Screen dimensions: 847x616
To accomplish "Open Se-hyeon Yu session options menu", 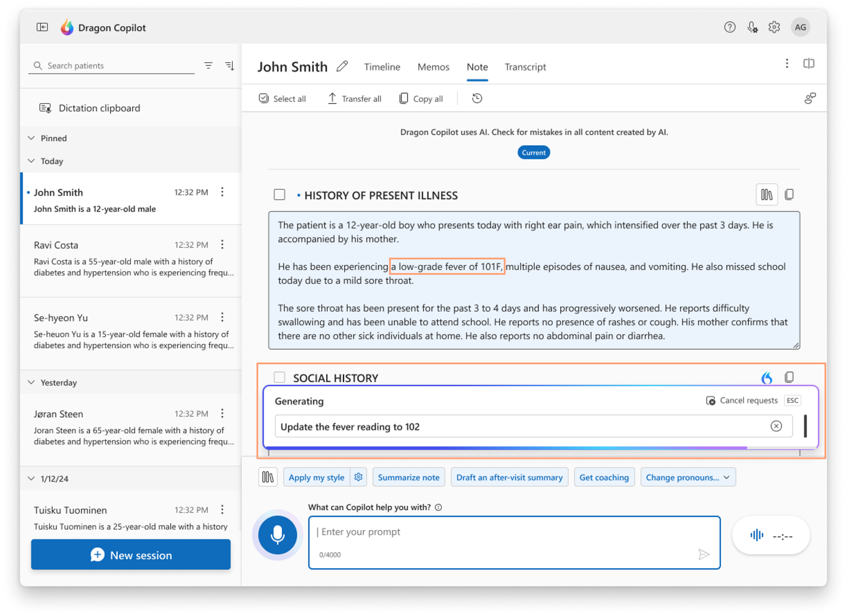I will [222, 317].
